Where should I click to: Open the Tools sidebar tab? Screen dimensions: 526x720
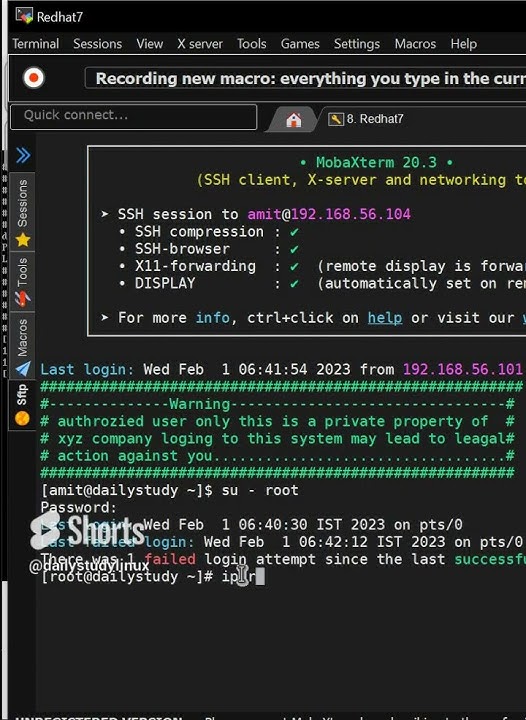(22, 281)
